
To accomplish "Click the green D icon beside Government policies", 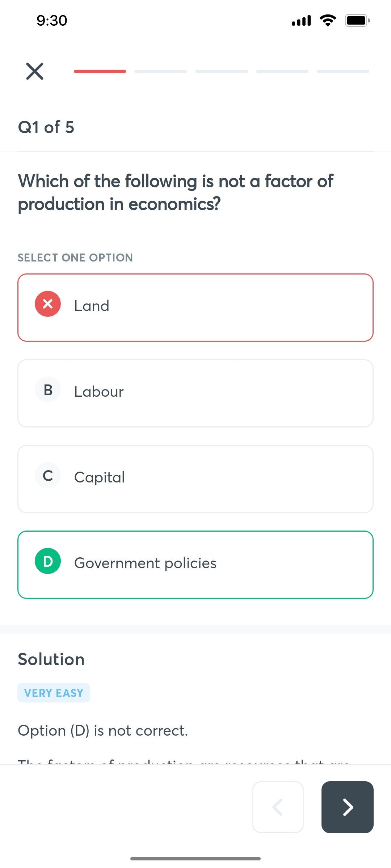I will pyautogui.click(x=47, y=561).
